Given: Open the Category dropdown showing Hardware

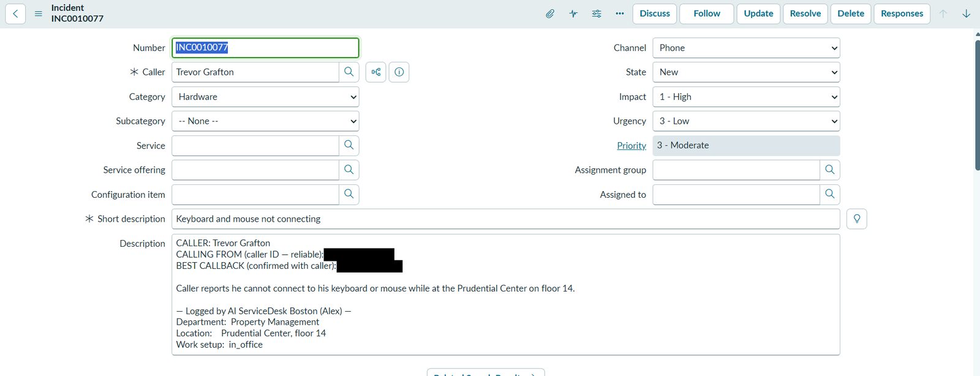Looking at the screenshot, I should [x=265, y=97].
